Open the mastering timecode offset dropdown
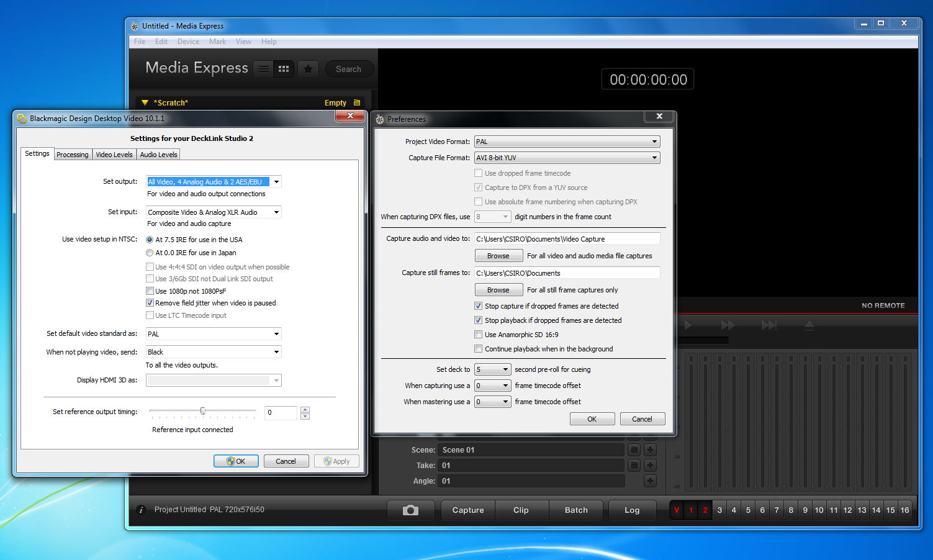The image size is (933, 560). click(492, 402)
